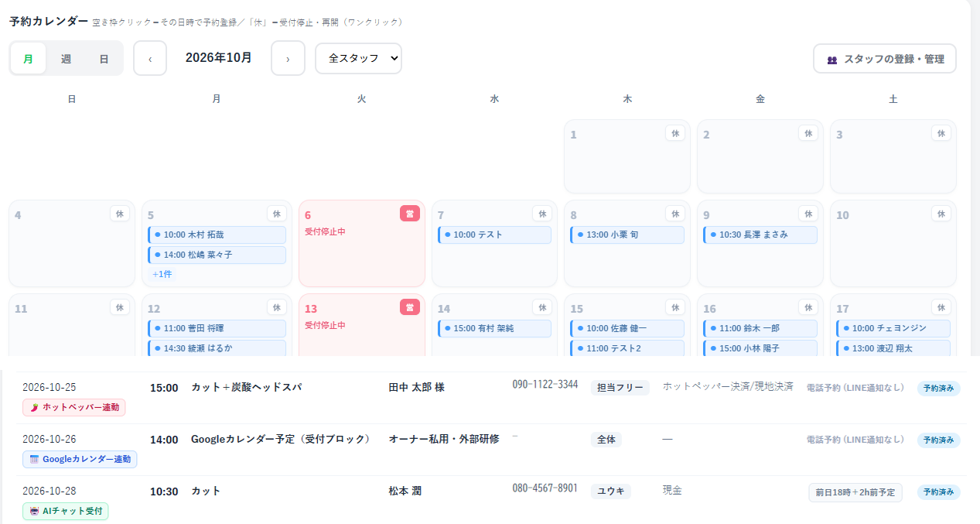Click 前日18時＋2h前予定 reminder tag
980x524 pixels.
coord(855,492)
